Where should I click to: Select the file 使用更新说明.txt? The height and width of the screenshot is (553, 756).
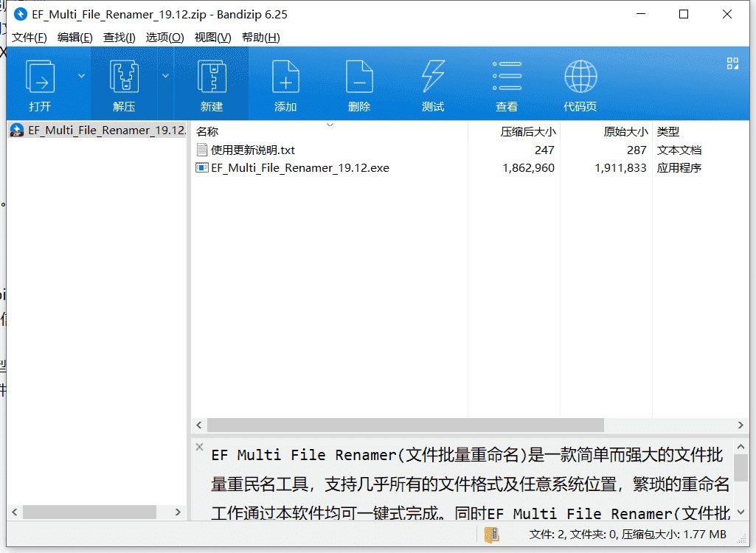click(253, 150)
